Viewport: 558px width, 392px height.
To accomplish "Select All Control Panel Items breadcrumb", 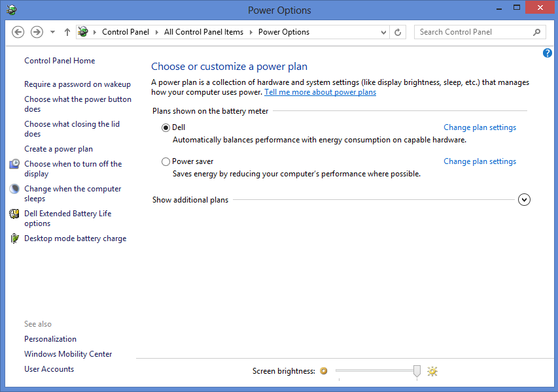I will (203, 32).
